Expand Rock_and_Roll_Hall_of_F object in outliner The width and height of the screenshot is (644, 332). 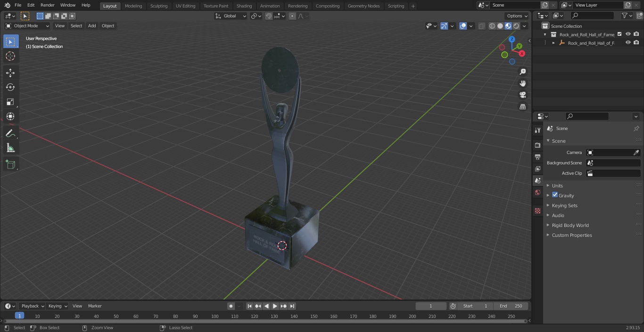553,43
